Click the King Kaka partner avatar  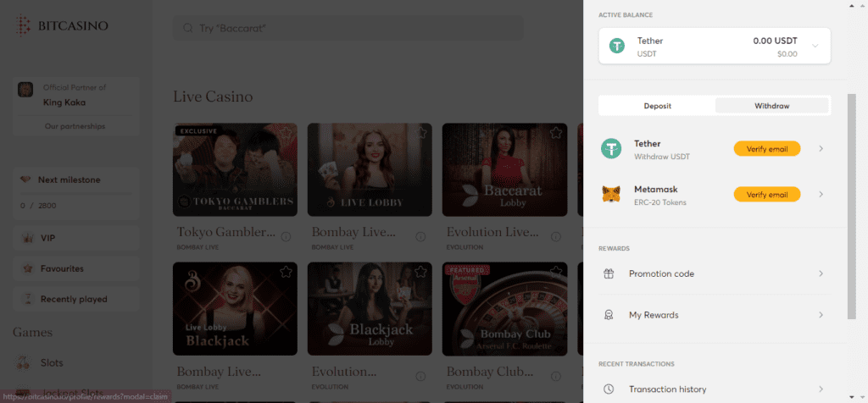pos(25,90)
